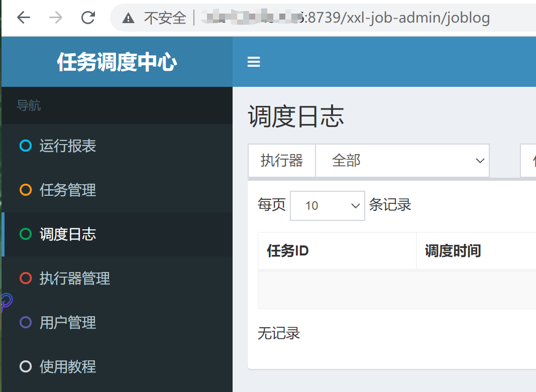Click the green circle icon beside 调度日志
Screen dimensions: 536x392
26,234
